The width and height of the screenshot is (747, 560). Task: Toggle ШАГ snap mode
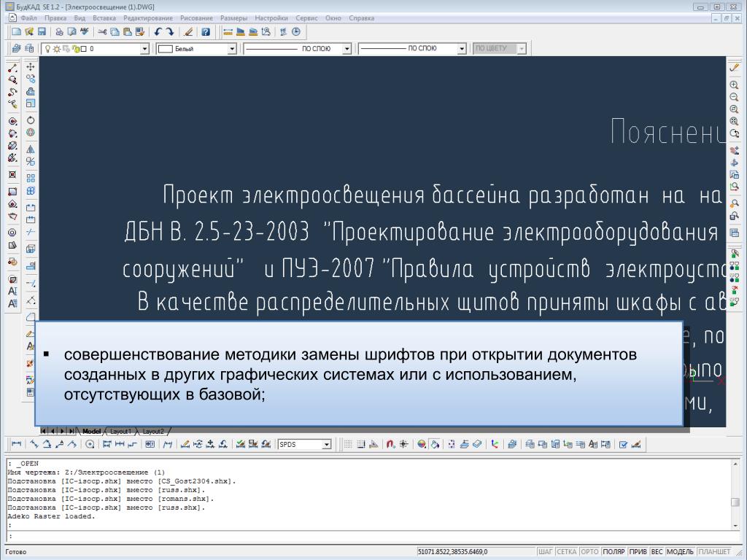tap(546, 551)
